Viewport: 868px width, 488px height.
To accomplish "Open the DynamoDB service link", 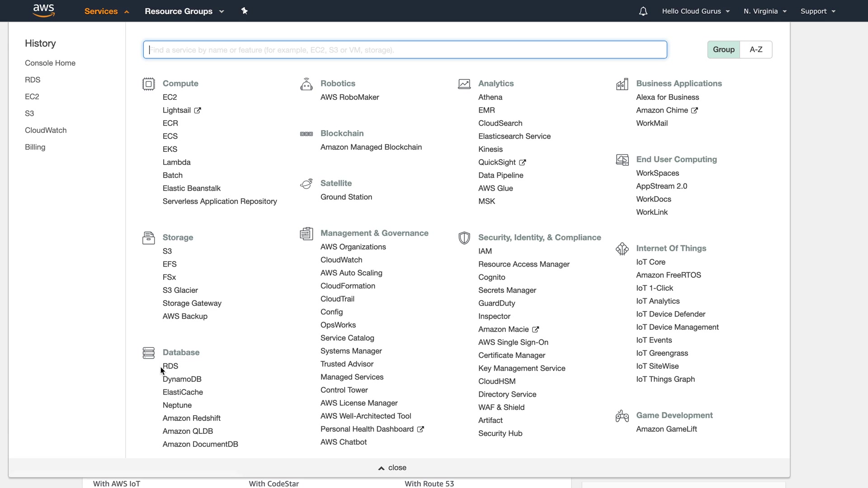I will (182, 379).
